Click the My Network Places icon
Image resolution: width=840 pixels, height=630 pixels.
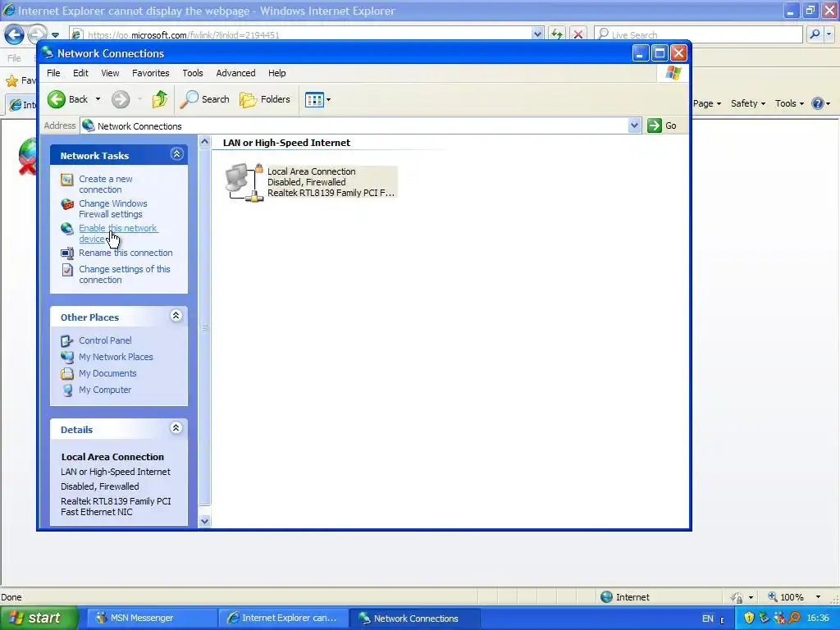coord(67,357)
